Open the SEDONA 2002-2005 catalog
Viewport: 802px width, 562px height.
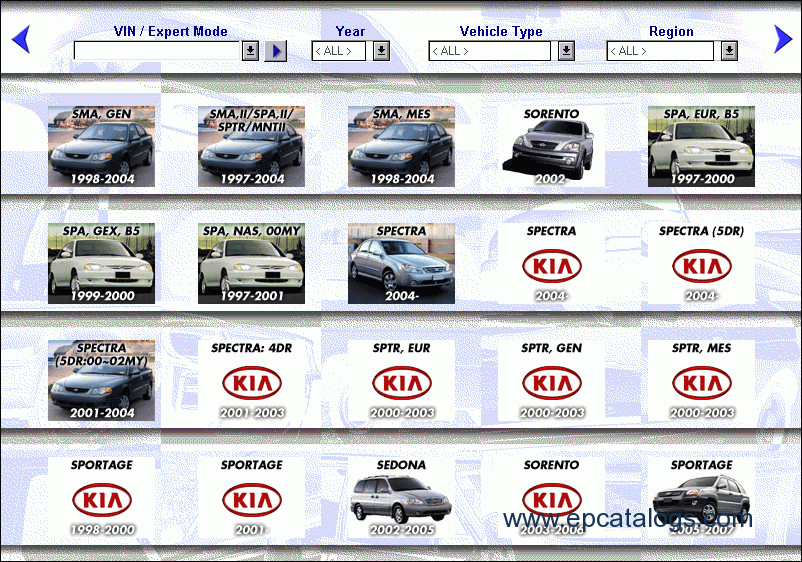[x=401, y=498]
